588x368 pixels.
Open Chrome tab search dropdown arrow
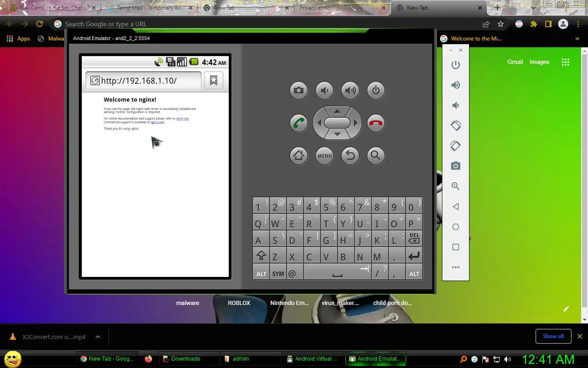pyautogui.click(x=533, y=8)
